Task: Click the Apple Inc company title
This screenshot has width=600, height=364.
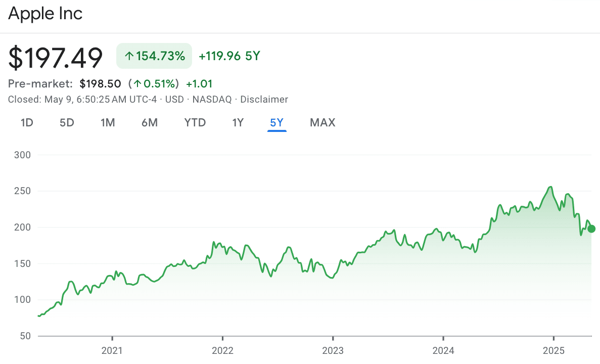Action: point(45,14)
